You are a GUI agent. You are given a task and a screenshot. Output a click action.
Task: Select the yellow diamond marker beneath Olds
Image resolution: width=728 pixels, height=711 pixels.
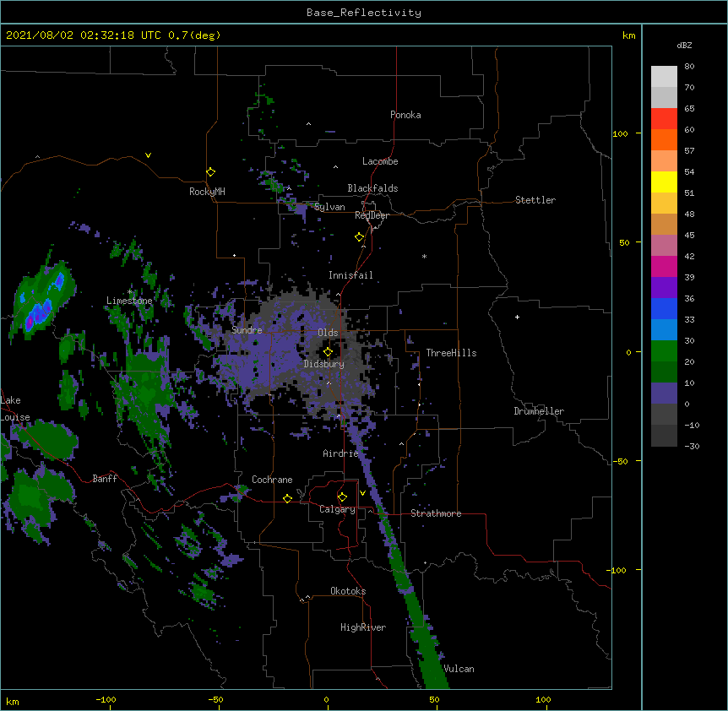click(328, 352)
